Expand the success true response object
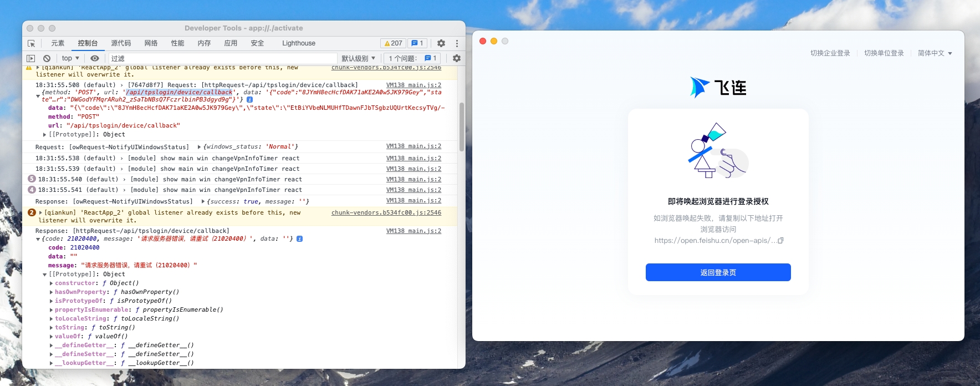 coord(203,202)
